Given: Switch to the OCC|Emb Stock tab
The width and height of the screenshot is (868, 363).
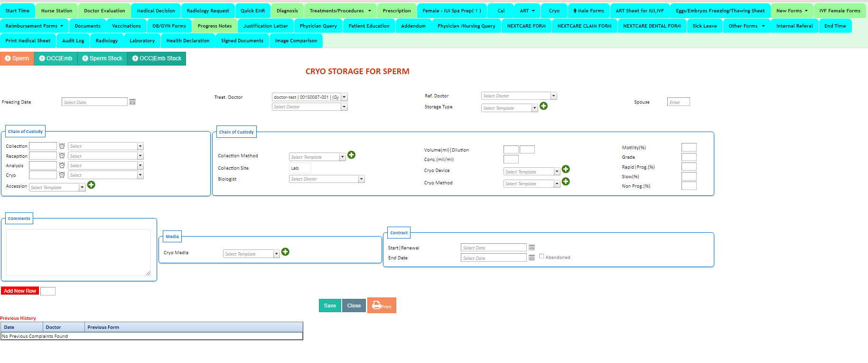Looking at the screenshot, I should pos(157,58).
